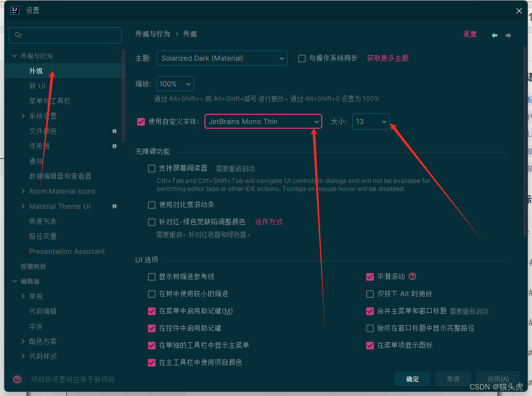
Task: Click the 应用(A) apply button
Action: [x=498, y=379]
